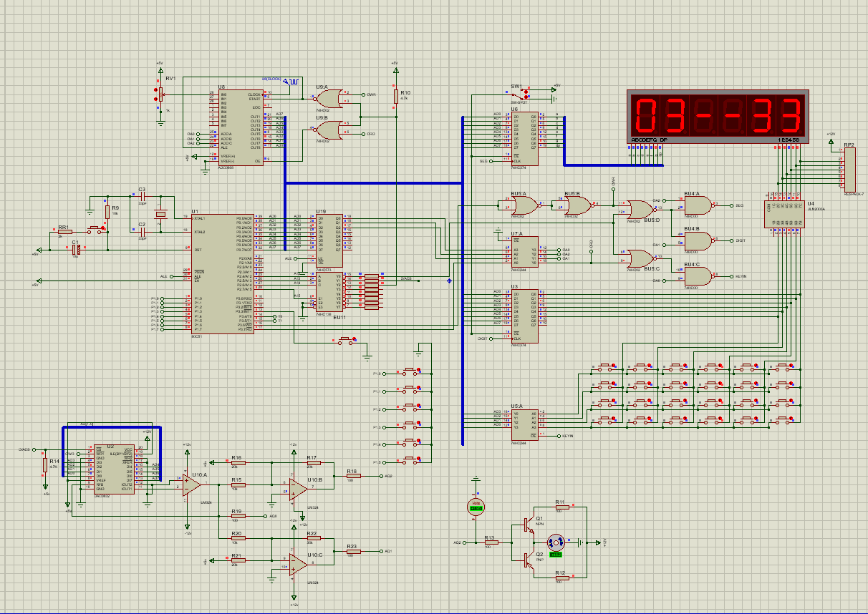
Task: Select resistor R17
Action: point(313,462)
